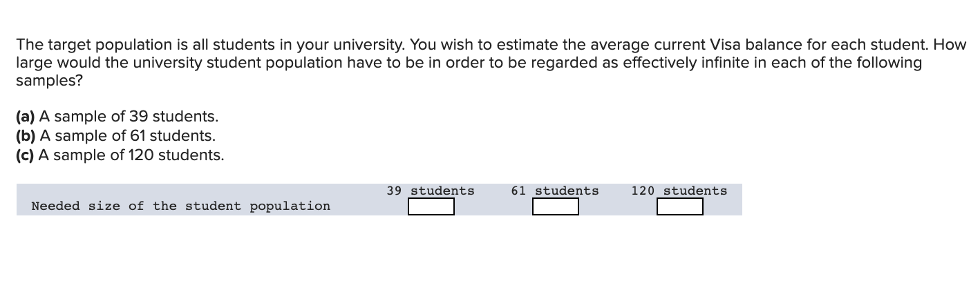This screenshot has width=980, height=290.
Task: Click the text 'A sample of 120 students.'
Action: click(131, 155)
